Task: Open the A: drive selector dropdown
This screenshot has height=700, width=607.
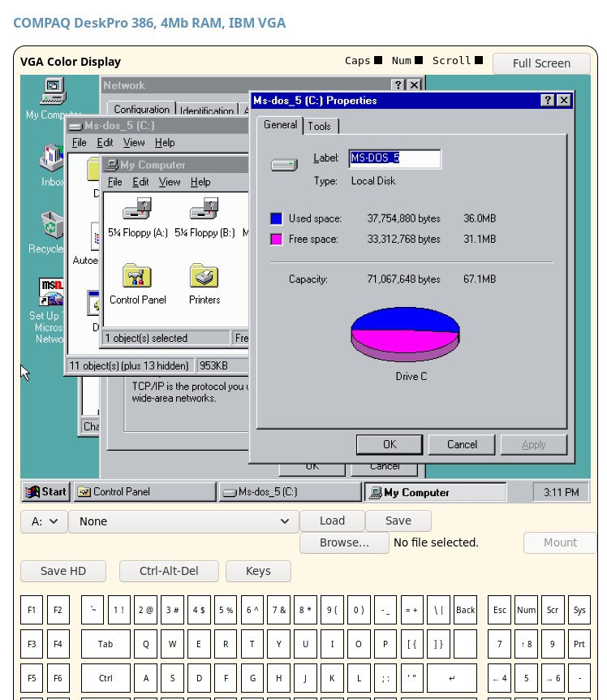Action: coord(44,521)
